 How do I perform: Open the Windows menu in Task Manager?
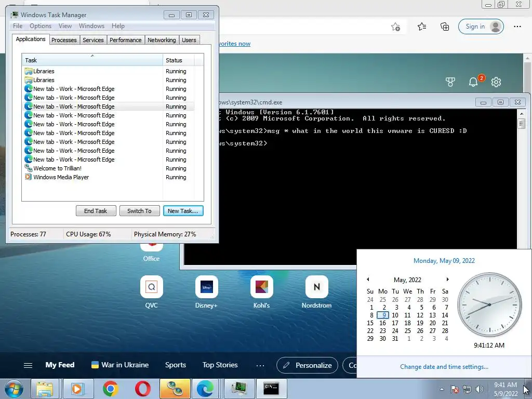[x=91, y=26]
